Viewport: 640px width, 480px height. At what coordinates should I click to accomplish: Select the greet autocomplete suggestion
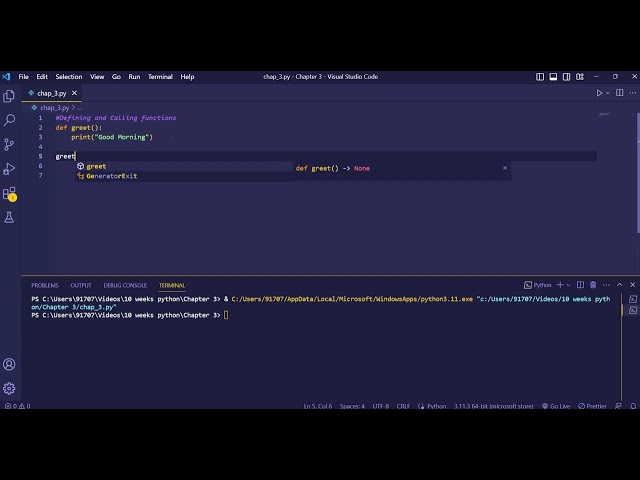(x=96, y=166)
